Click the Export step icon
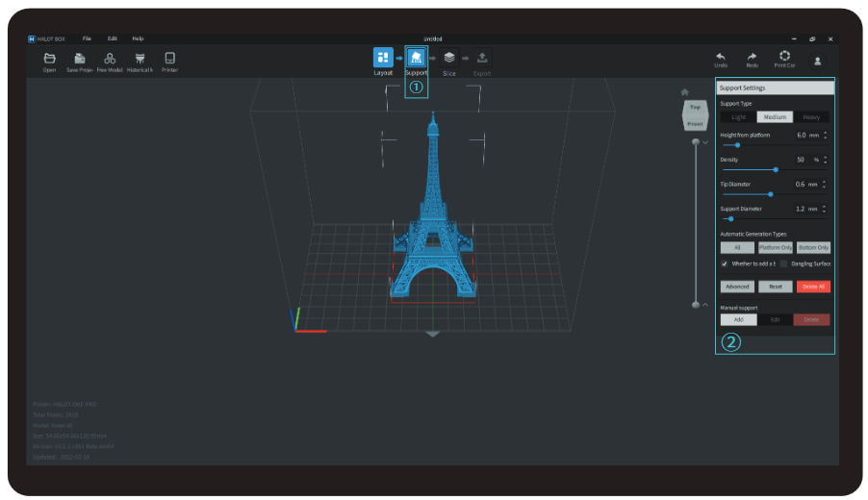 click(482, 58)
